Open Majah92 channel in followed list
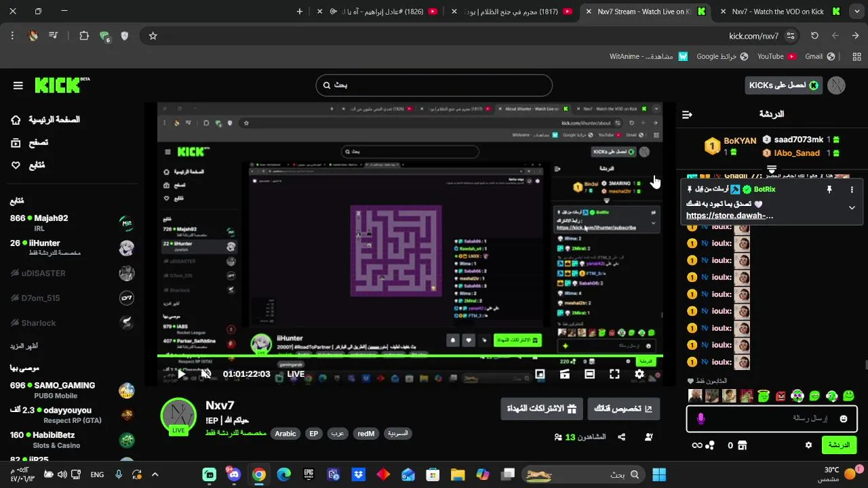 pyautogui.click(x=72, y=223)
